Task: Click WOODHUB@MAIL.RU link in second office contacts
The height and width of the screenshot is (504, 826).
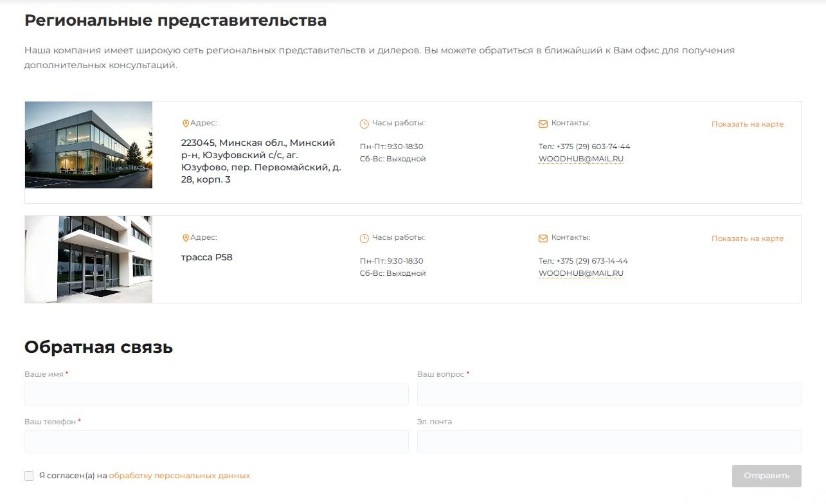Action: (x=581, y=273)
